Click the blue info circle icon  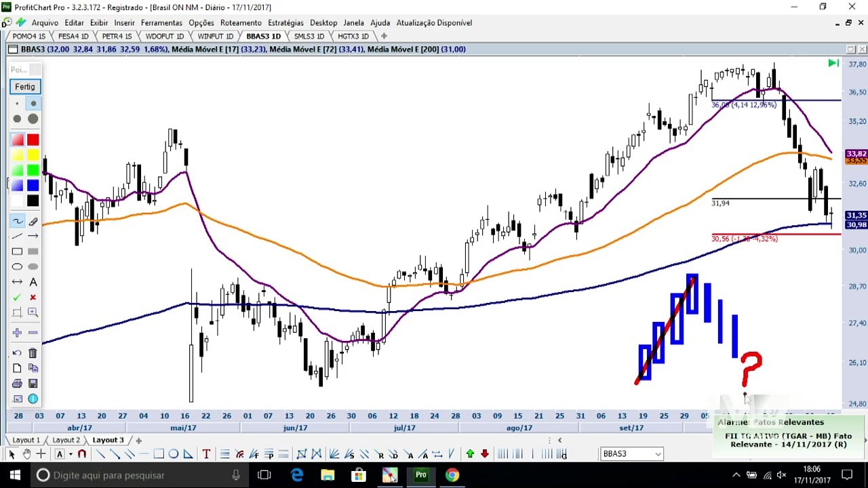[x=33, y=399]
